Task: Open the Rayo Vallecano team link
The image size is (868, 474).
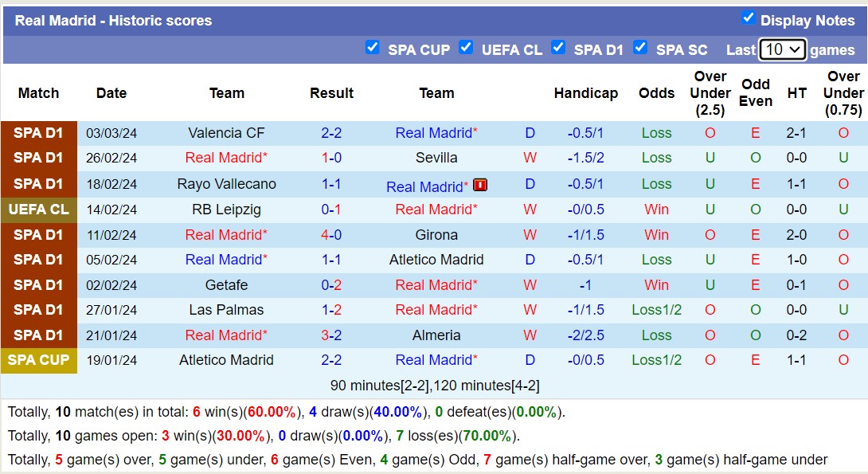Action: pos(227,184)
